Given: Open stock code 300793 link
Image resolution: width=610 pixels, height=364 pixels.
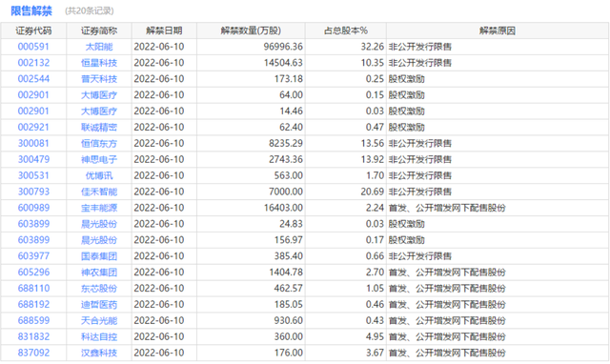Looking at the screenshot, I should coord(33,192).
